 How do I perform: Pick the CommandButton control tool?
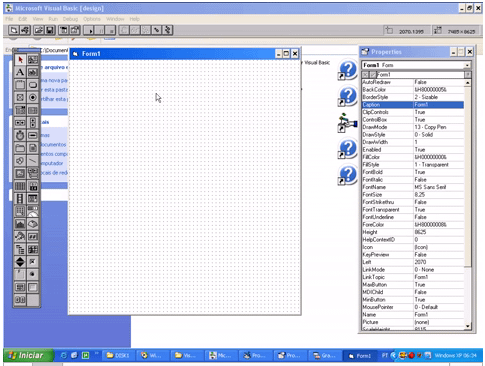point(33,85)
